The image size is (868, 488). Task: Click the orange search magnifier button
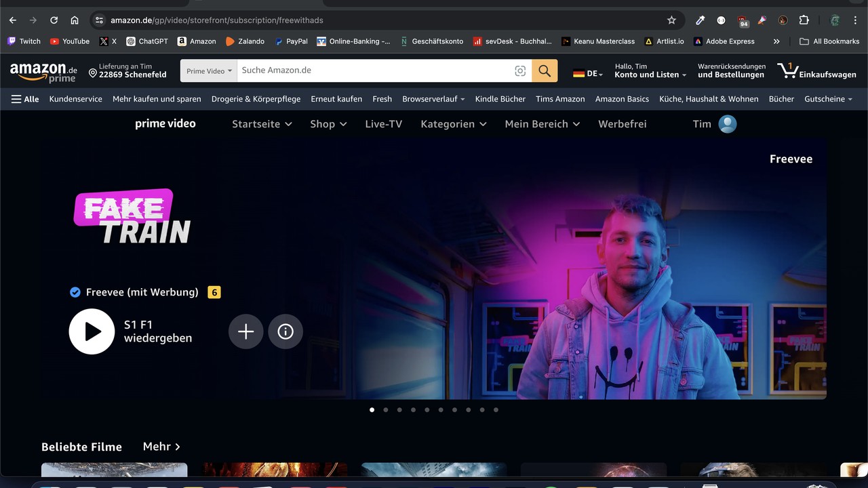coord(545,70)
